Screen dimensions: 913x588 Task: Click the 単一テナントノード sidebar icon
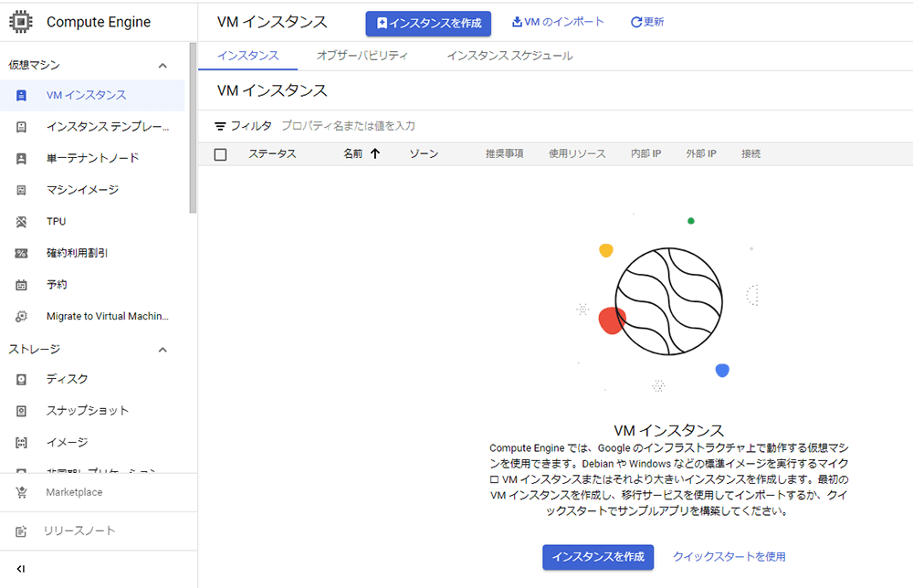point(22,158)
